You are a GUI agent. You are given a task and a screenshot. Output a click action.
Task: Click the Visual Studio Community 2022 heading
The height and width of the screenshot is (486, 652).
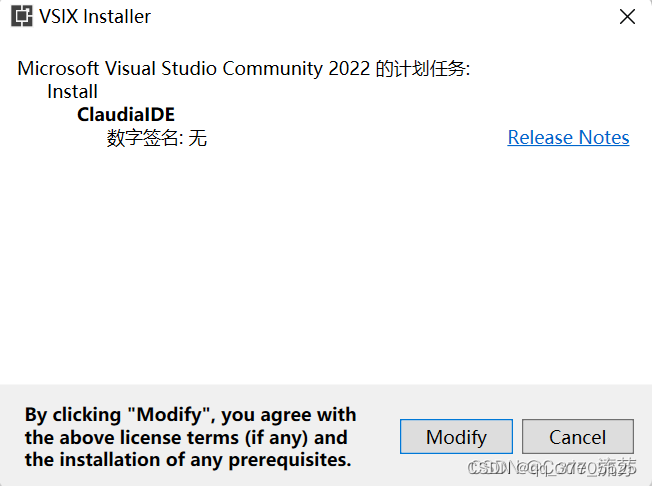click(244, 69)
